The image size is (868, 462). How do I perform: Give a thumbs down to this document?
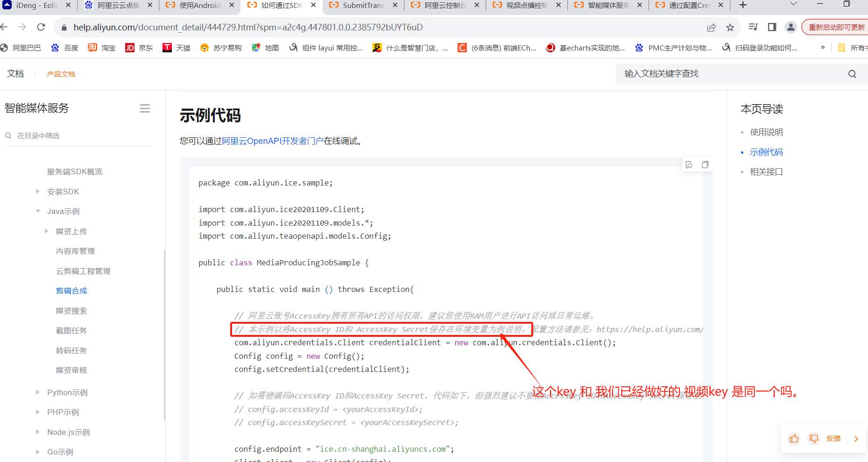pos(814,439)
